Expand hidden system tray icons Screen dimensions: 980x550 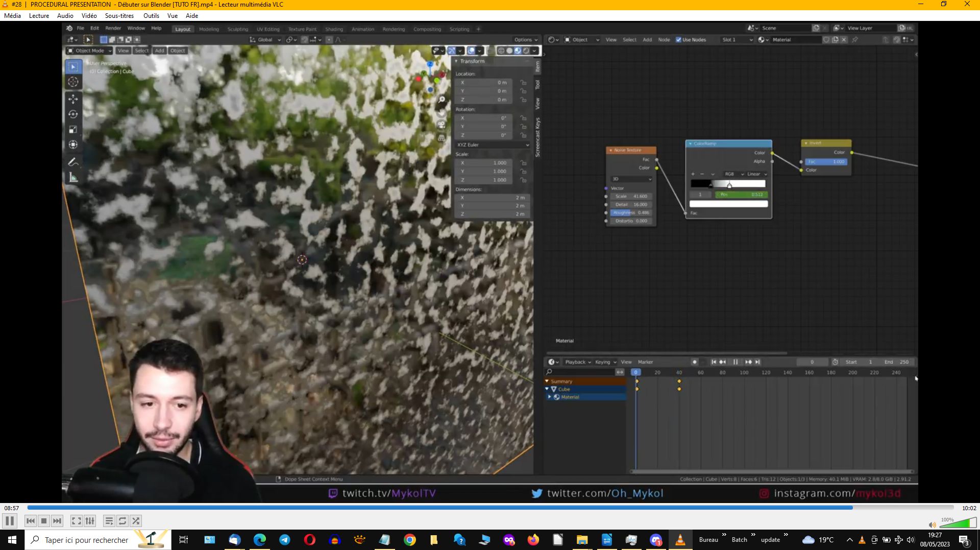849,540
